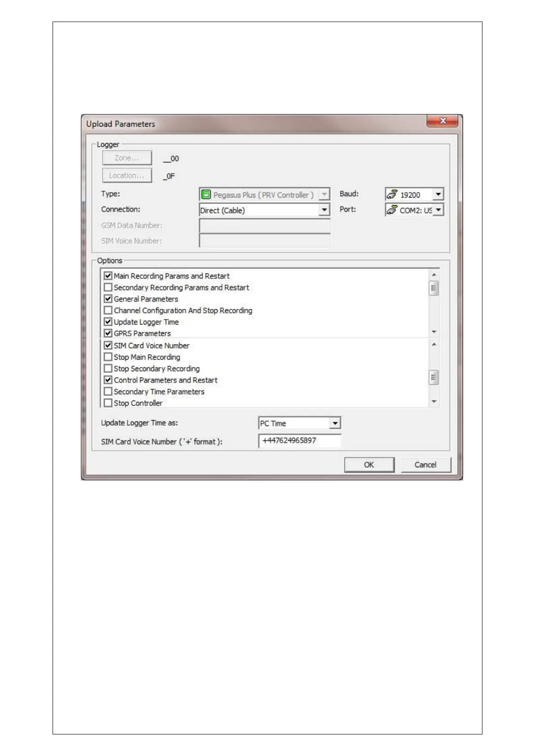The image size is (535, 756).
Task: Click the Location... button
Action: pyautogui.click(x=127, y=176)
